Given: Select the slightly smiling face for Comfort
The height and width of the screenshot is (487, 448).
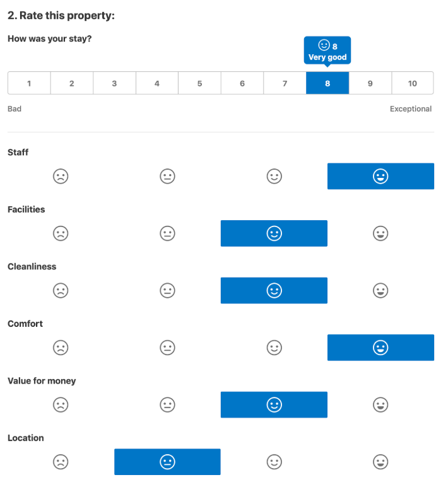Looking at the screenshot, I should click(274, 348).
